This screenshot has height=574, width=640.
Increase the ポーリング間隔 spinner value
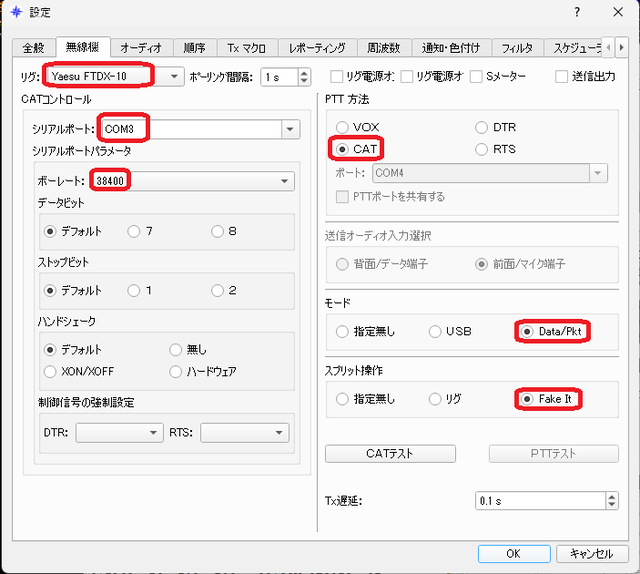point(304,73)
